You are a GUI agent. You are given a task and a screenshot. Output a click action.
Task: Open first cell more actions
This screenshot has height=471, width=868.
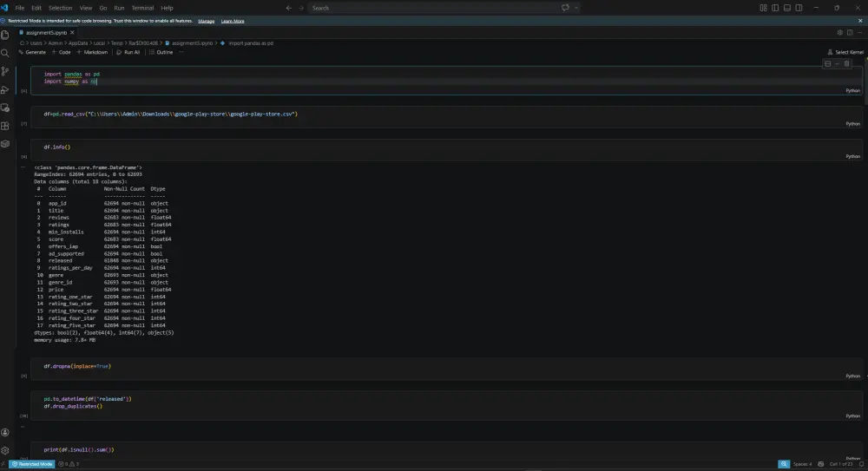pos(837,63)
